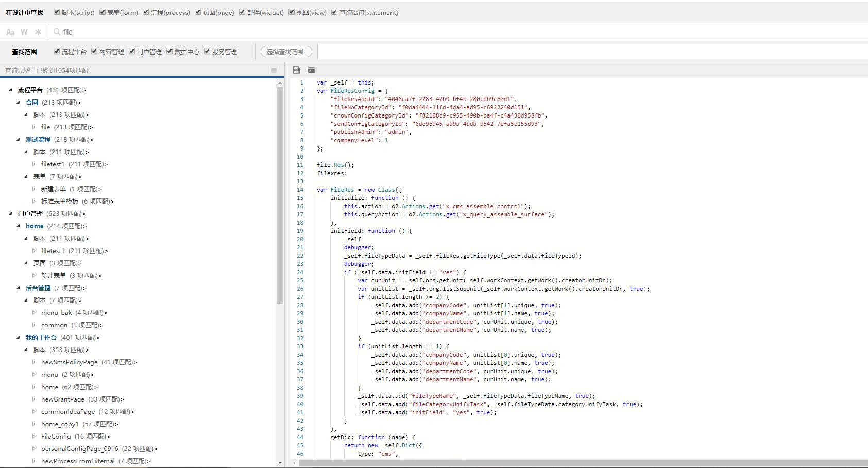Collapse the home (214 项匹配) node arrow
Viewport: 868px width, 468px height.
[x=19, y=226]
